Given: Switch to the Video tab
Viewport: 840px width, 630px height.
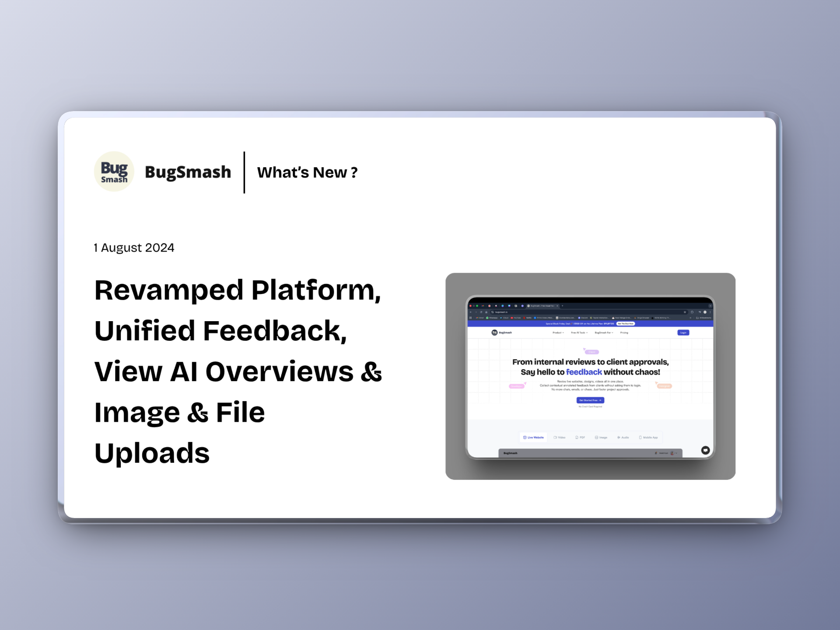Looking at the screenshot, I should (x=560, y=437).
